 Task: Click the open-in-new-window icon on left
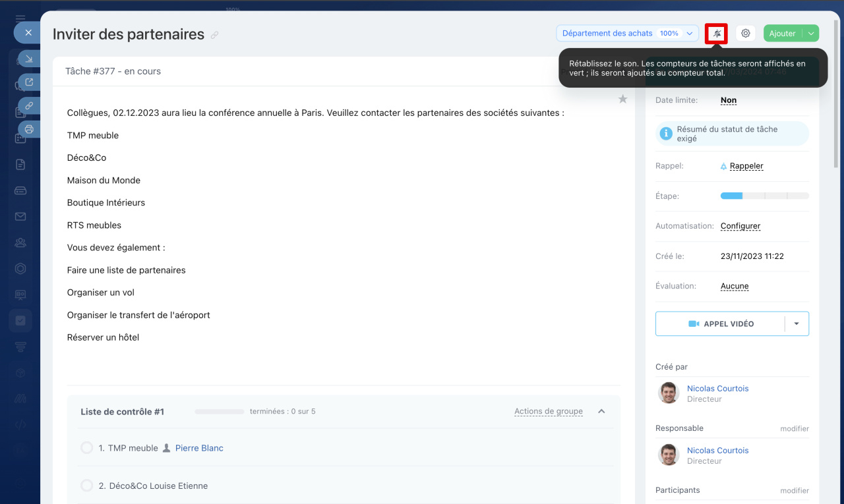coord(29,82)
